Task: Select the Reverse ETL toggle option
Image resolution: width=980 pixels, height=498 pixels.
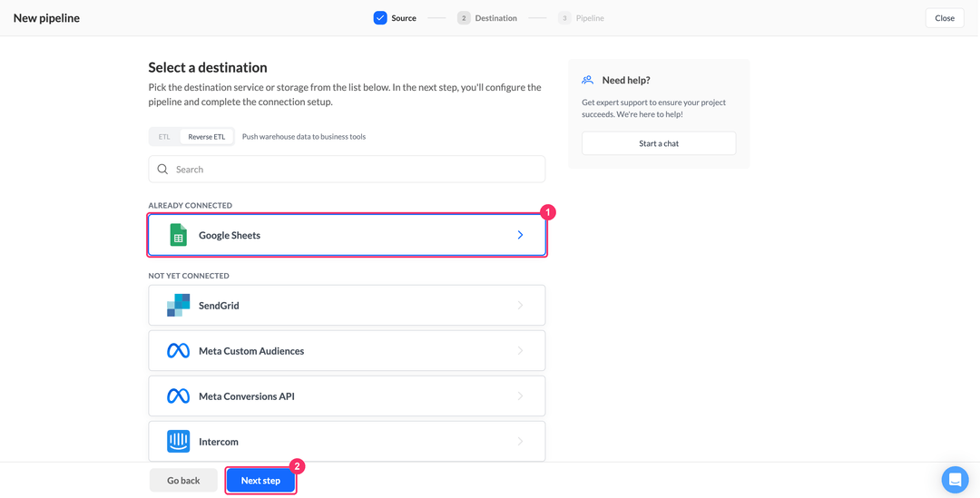Action: pos(206,137)
